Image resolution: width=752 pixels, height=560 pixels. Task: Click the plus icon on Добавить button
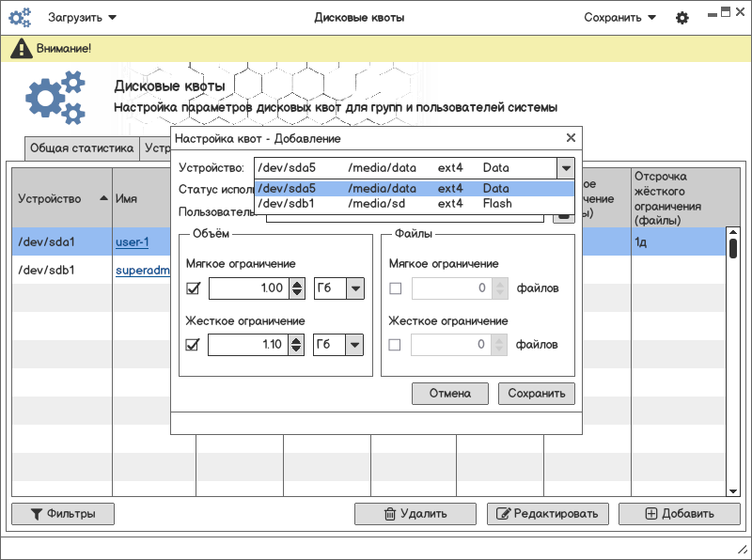[x=651, y=514]
